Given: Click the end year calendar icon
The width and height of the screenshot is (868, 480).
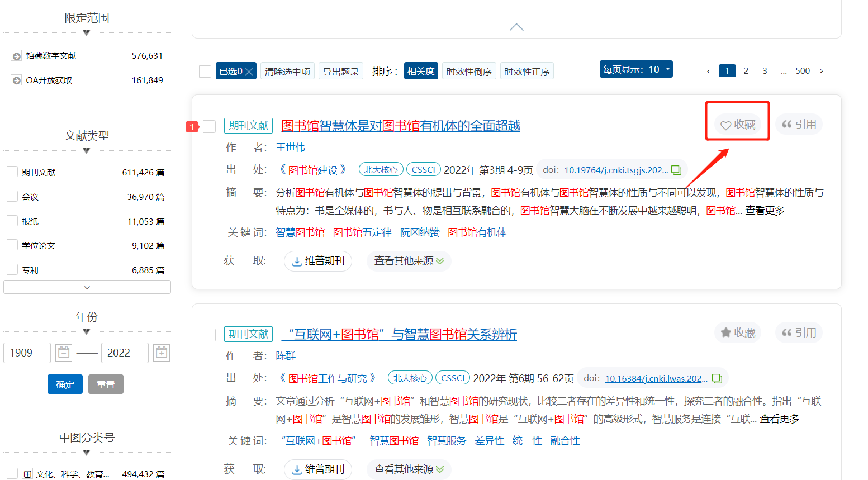Looking at the screenshot, I should [162, 353].
